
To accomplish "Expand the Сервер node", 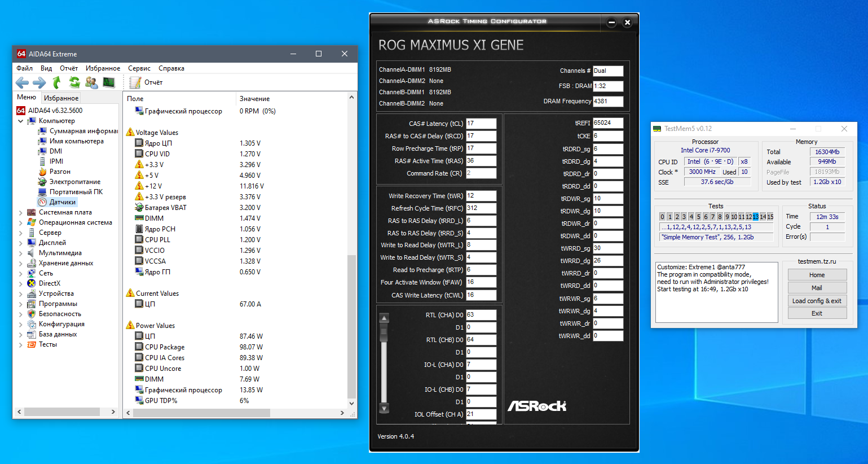I will (21, 233).
